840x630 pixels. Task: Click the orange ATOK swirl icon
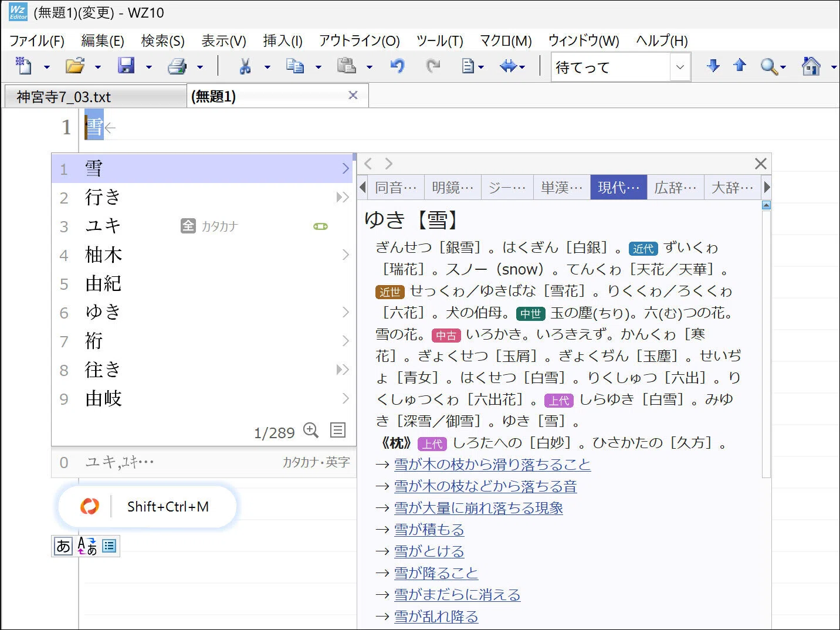tap(90, 506)
